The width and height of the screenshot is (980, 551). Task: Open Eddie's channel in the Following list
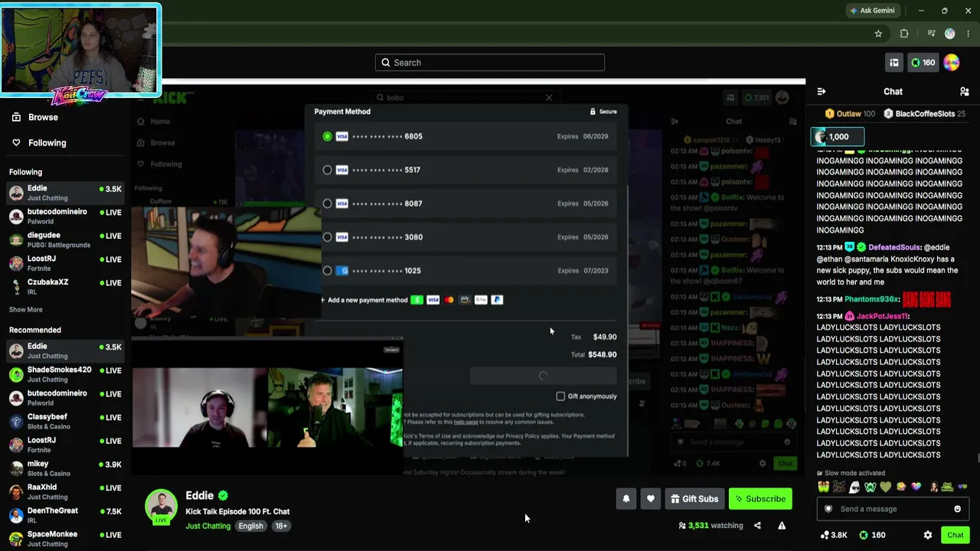[x=64, y=193]
